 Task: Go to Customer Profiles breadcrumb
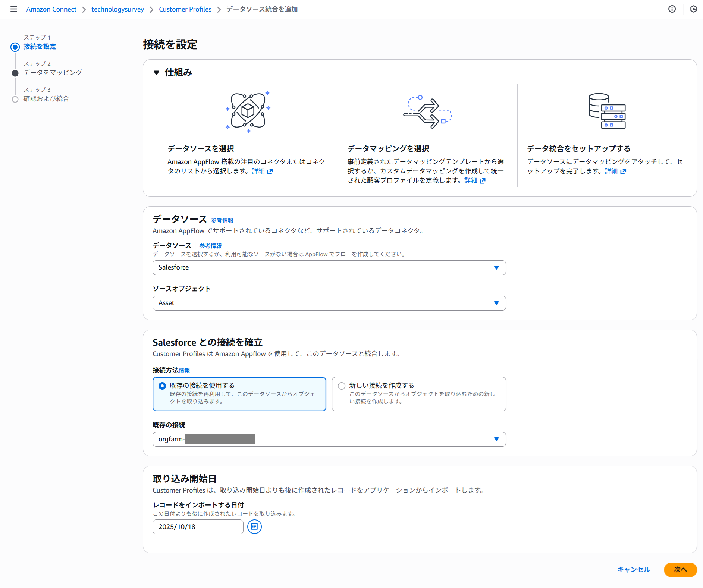click(185, 9)
